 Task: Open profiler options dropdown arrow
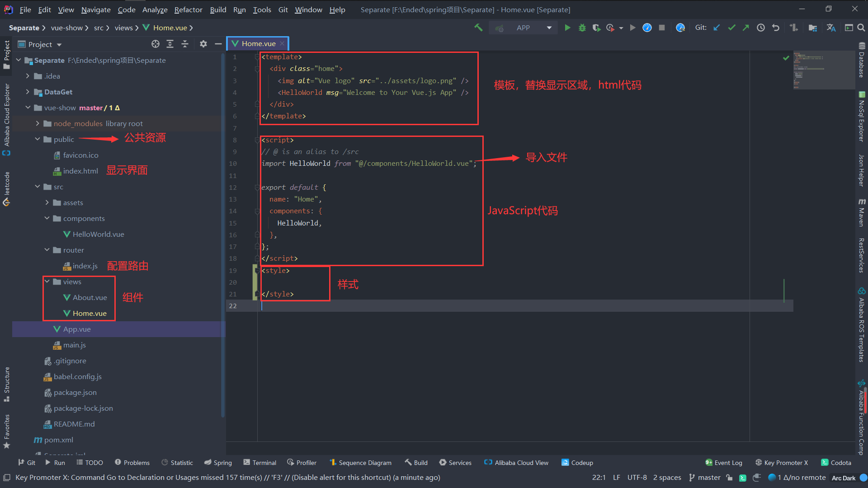621,28
